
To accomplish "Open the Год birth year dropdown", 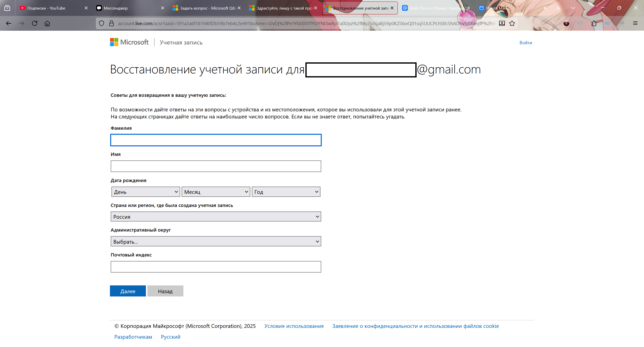I will 286,192.
